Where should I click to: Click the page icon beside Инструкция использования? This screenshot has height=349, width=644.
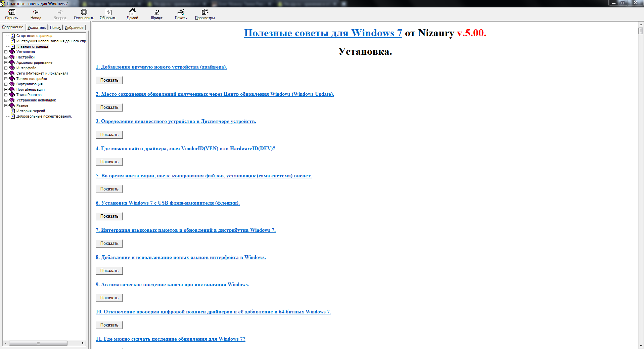(13, 41)
